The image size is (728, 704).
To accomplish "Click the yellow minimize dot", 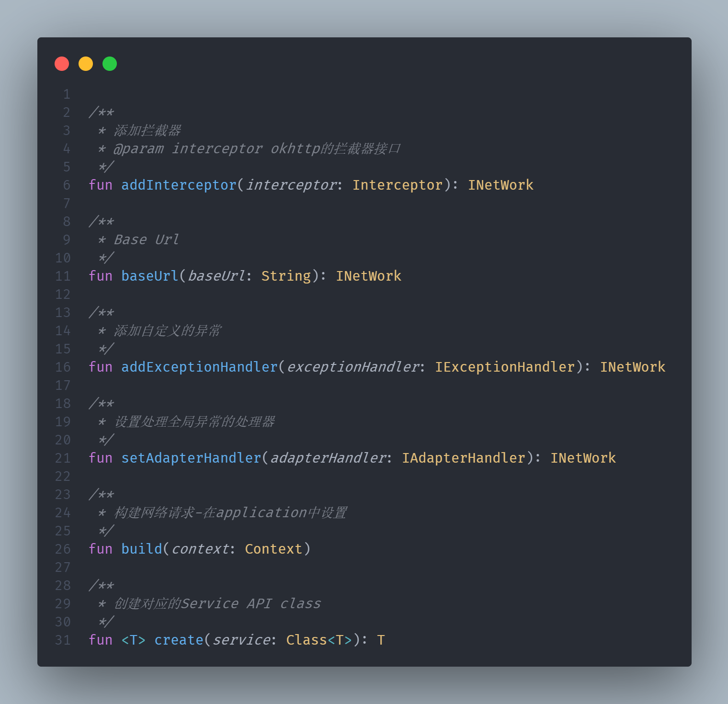I will [86, 64].
